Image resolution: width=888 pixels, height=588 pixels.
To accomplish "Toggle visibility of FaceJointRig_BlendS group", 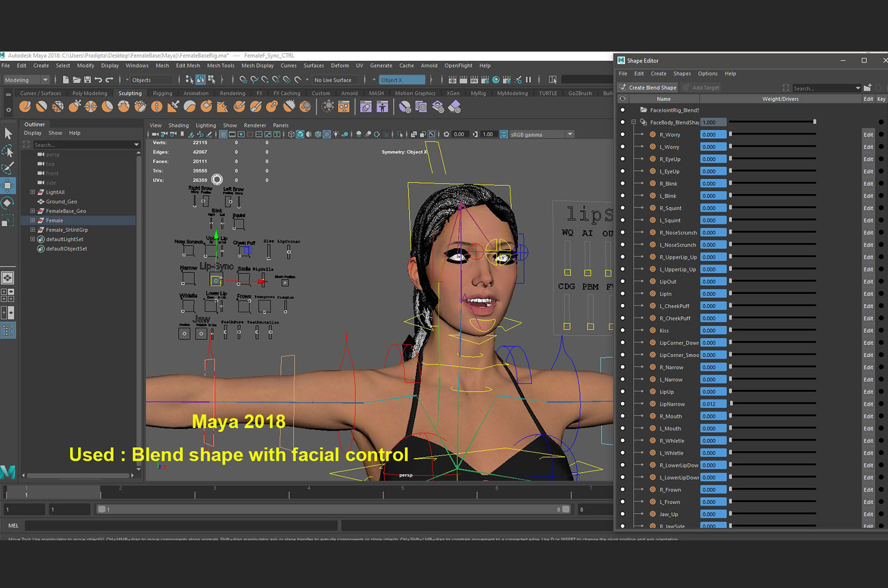I will [622, 110].
